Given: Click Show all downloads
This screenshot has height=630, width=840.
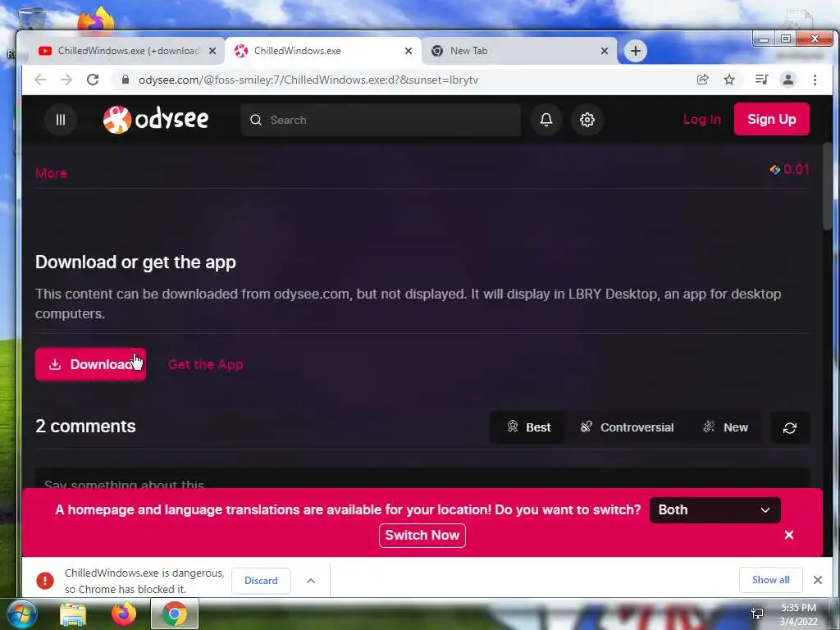Looking at the screenshot, I should pyautogui.click(x=770, y=580).
